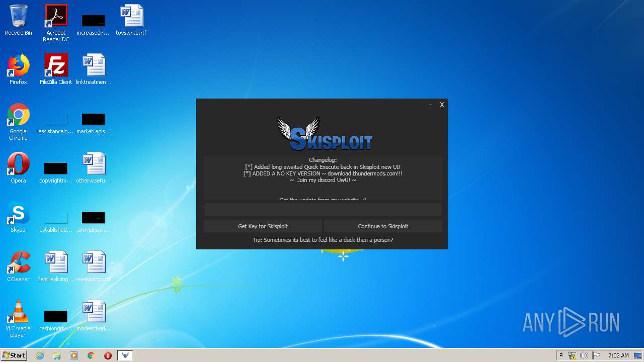
Task: Click Show Desktop button at taskbar end
Action: (x=639, y=355)
